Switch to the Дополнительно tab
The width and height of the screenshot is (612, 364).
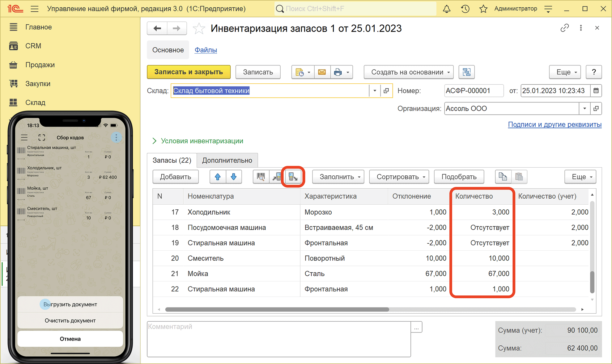point(227,160)
